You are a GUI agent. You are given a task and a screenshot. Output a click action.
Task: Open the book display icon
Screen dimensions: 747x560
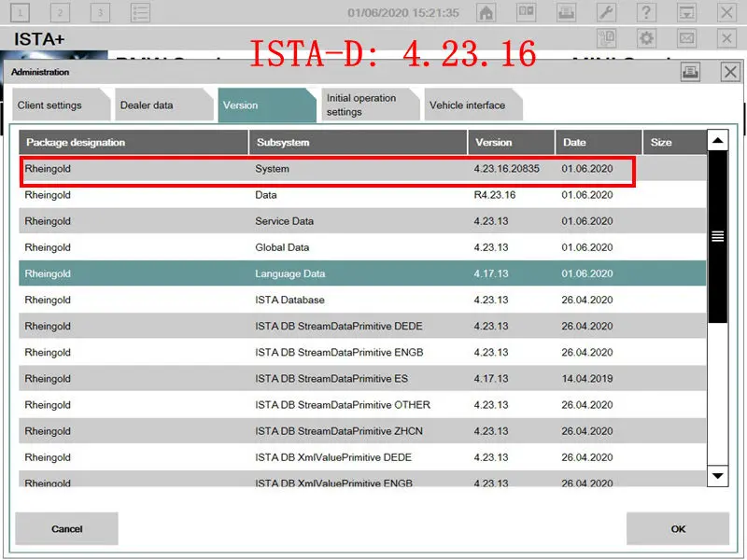coord(526,12)
